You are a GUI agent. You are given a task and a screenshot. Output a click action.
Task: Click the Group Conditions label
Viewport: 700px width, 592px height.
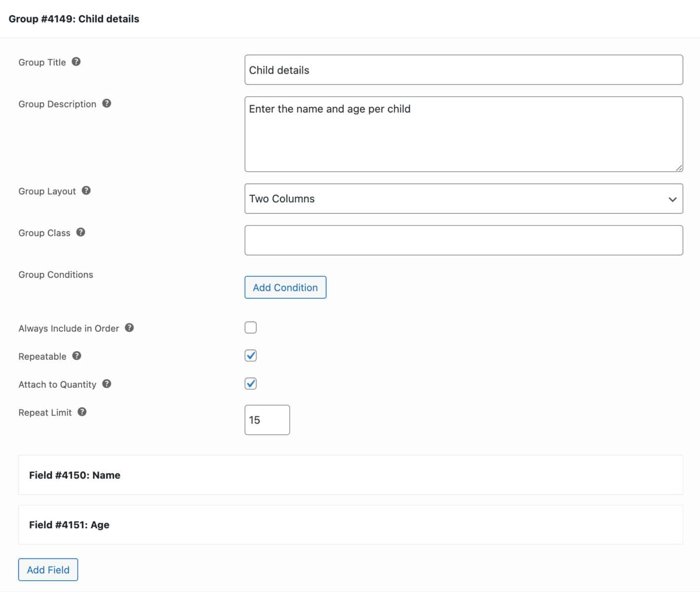[56, 275]
